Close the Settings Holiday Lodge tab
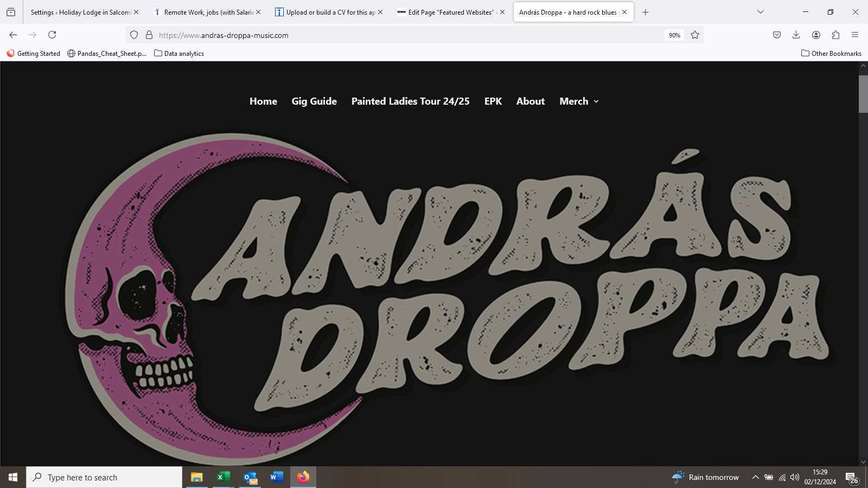This screenshot has height=488, width=868. pos(136,12)
